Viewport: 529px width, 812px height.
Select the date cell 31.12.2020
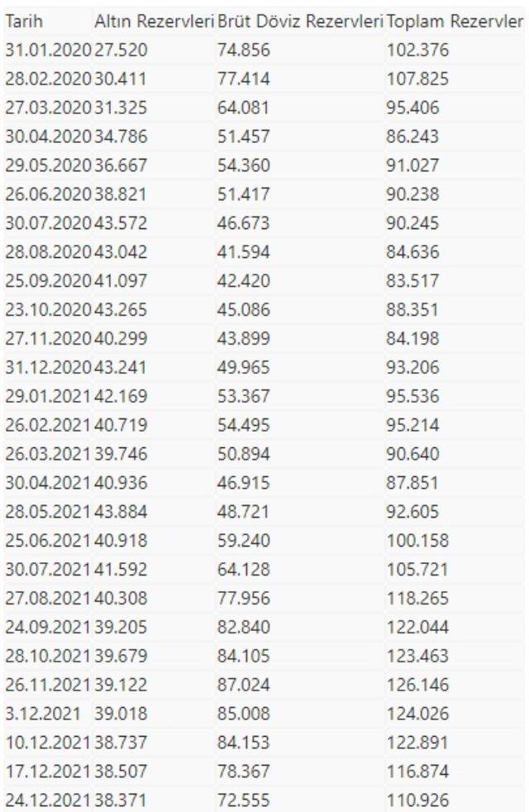48,367
